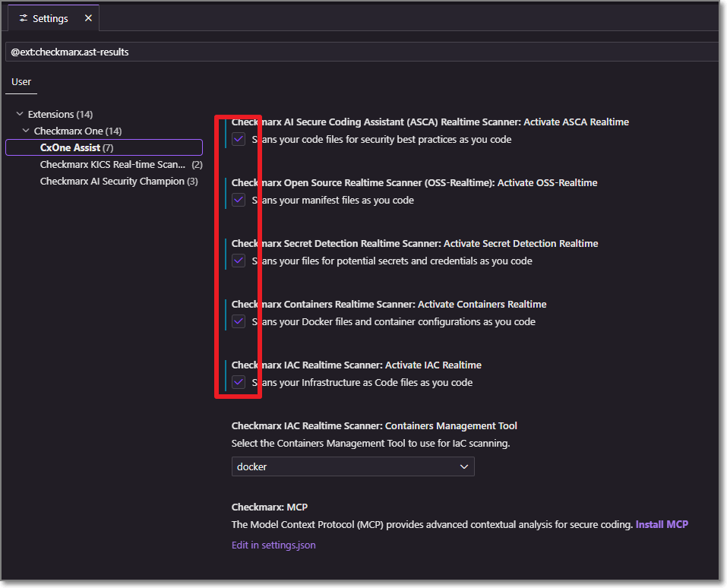The height and width of the screenshot is (588, 727).
Task: Close the Settings tab with X icon
Action: pos(88,18)
